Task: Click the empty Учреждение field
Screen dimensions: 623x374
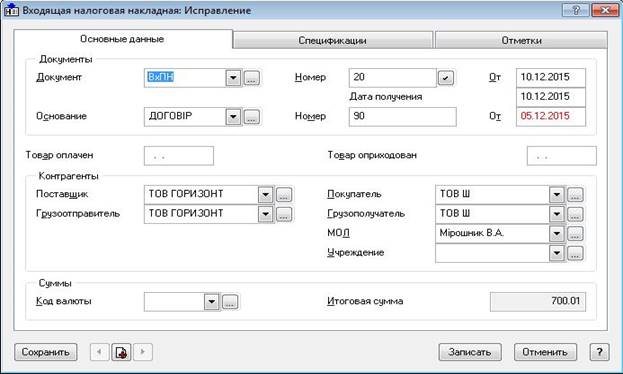Action: 492,253
